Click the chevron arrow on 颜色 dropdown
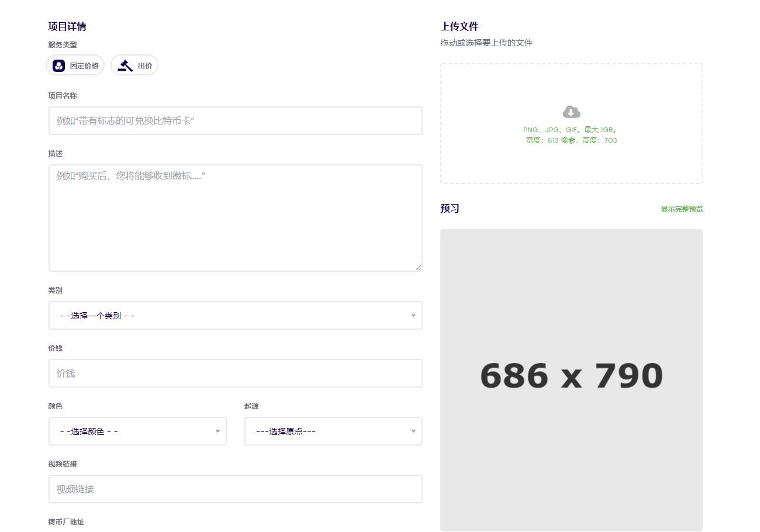This screenshot has width=760, height=532. click(x=217, y=431)
